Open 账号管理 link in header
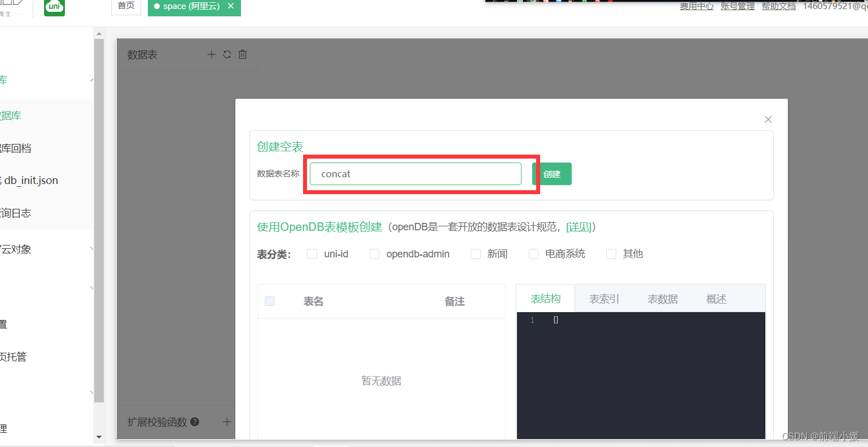Image resolution: width=868 pixels, height=447 pixels. [x=738, y=6]
